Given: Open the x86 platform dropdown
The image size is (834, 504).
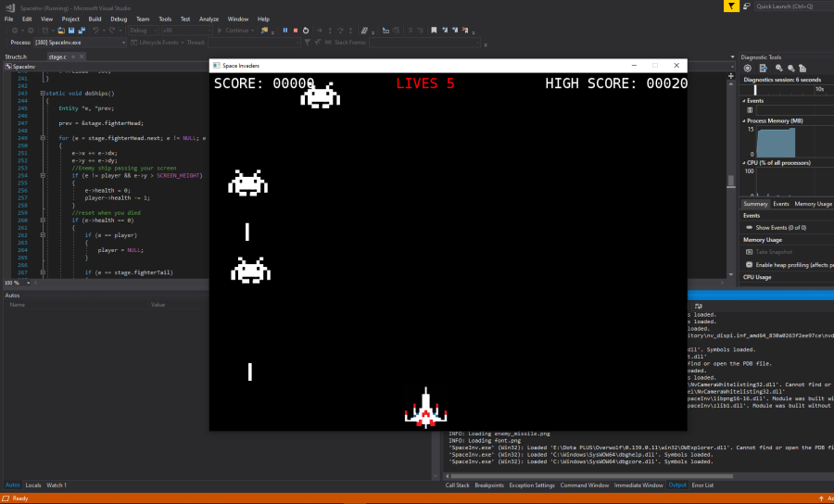Looking at the screenshot, I should pyautogui.click(x=186, y=31).
